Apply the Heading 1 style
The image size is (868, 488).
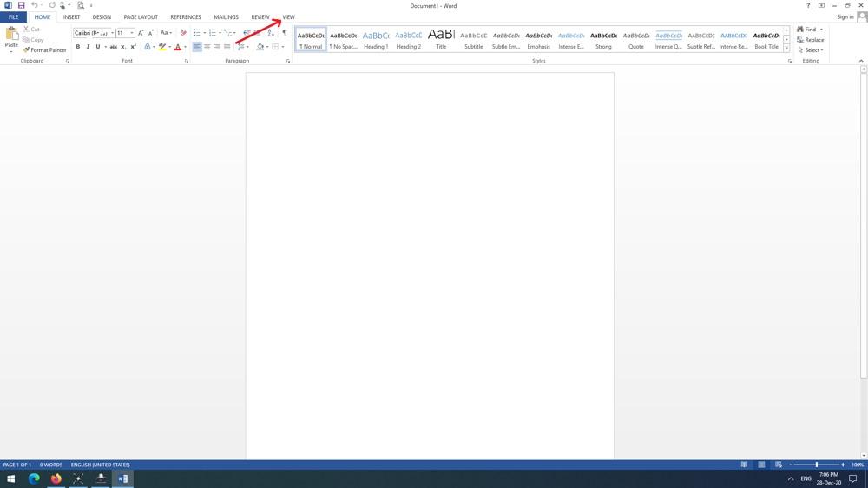tap(376, 40)
